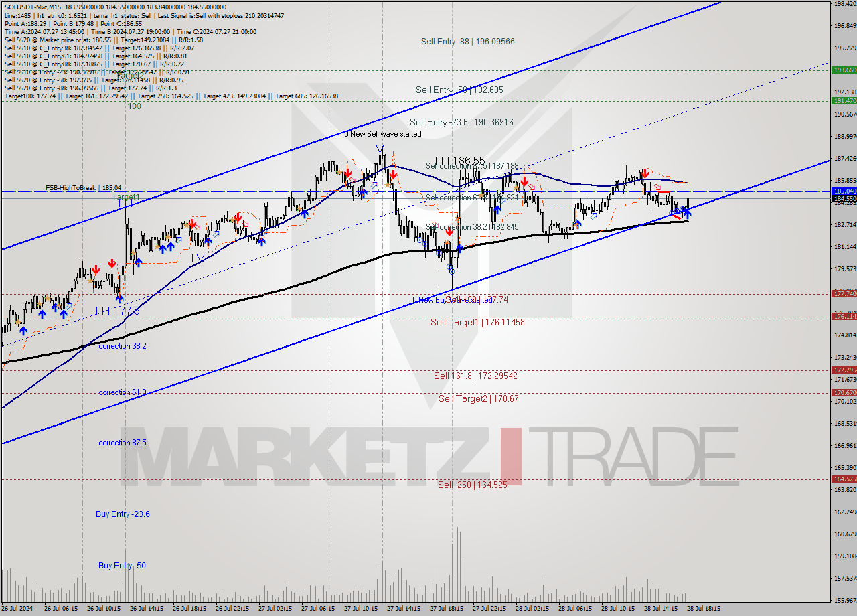Click the '26 Jul 22:15' time axis label
Image resolution: width=857 pixels, height=616 pixels.
[232, 609]
